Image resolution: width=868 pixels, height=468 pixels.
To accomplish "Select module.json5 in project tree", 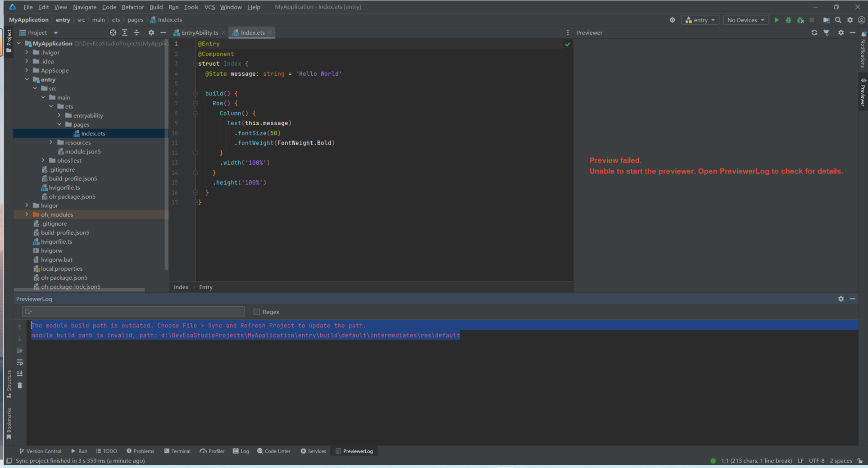I will pos(83,151).
